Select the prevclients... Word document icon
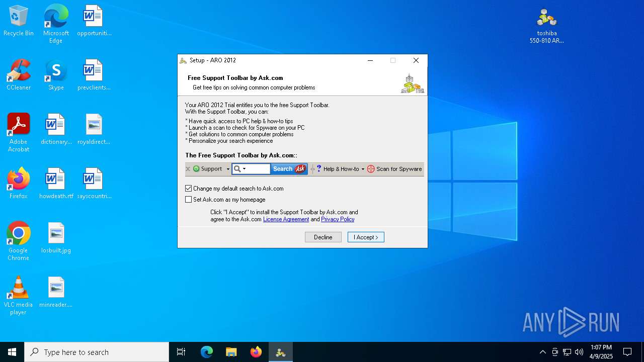This screenshot has height=362, width=644. pyautogui.click(x=94, y=75)
